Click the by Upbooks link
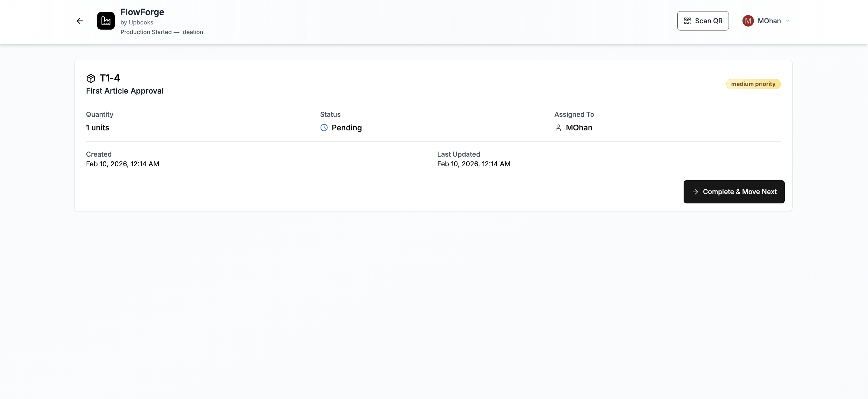Viewport: 868px width, 399px height. coord(137,22)
